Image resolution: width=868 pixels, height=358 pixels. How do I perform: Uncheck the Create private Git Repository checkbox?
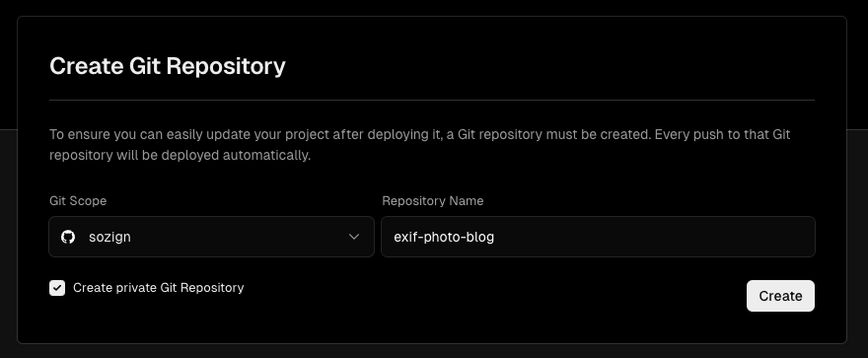pos(57,288)
